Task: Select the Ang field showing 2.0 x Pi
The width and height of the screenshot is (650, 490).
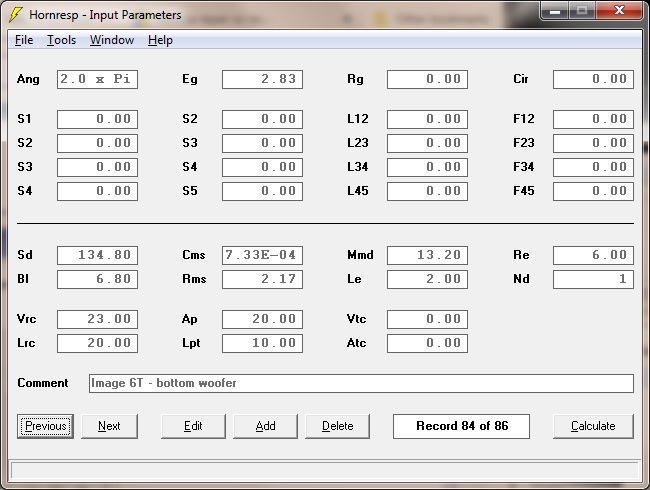Action: click(x=97, y=79)
